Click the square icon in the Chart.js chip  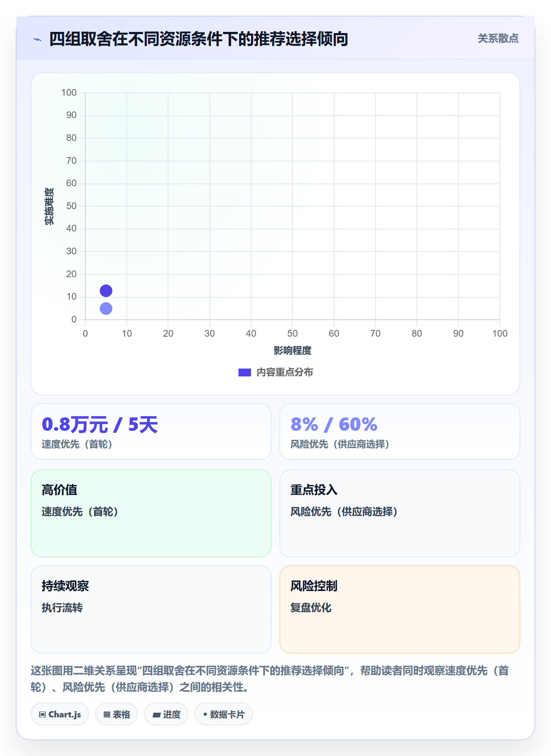pyautogui.click(x=43, y=715)
